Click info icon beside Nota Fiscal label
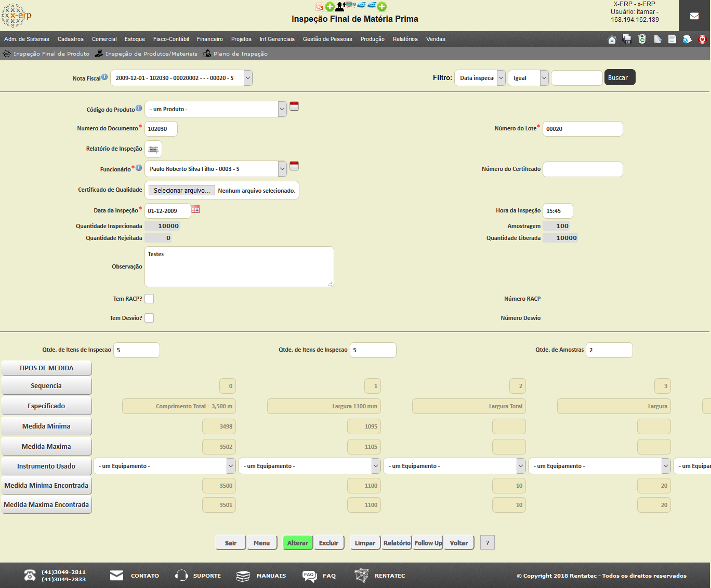This screenshot has height=588, width=711. coord(104,77)
